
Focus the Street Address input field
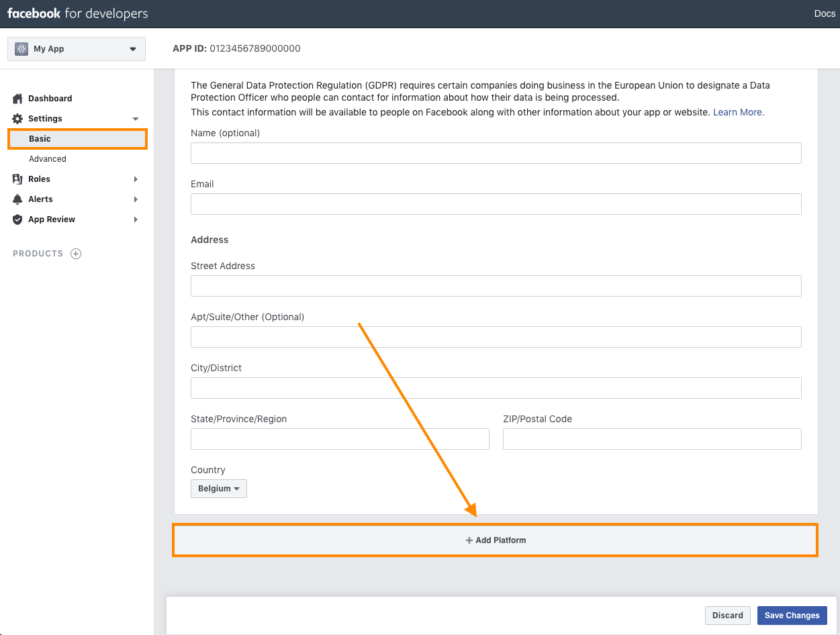point(496,286)
